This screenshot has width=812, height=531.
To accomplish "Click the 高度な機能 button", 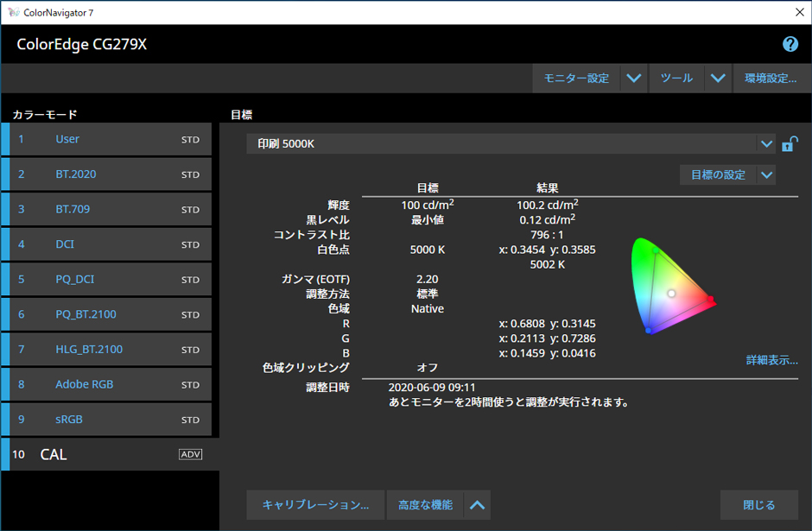I will point(425,504).
